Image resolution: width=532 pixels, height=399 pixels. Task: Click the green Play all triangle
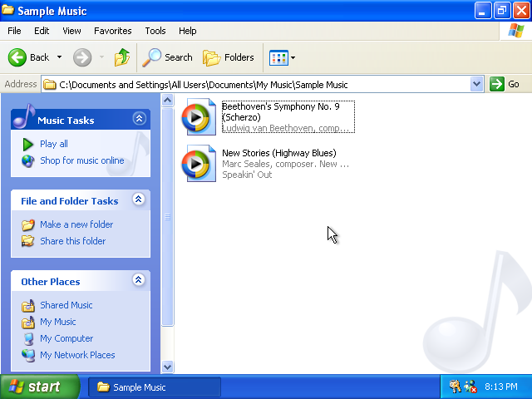27,144
